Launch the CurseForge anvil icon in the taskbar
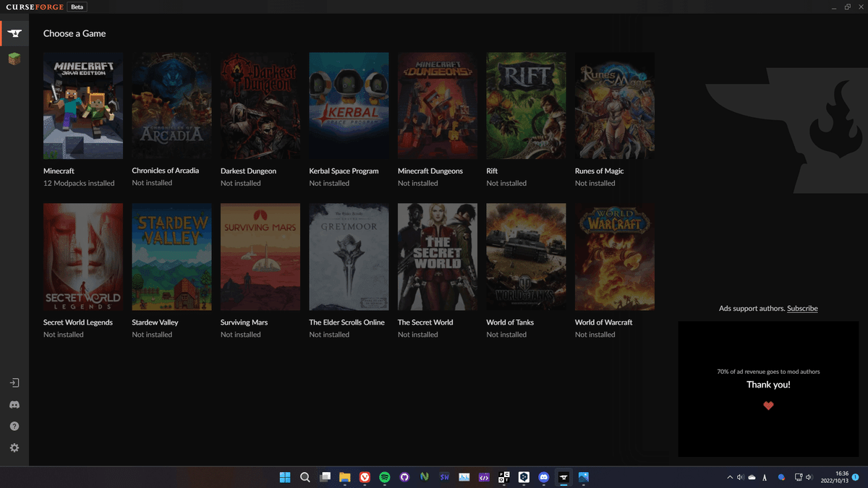Image resolution: width=868 pixels, height=488 pixels. pyautogui.click(x=563, y=477)
